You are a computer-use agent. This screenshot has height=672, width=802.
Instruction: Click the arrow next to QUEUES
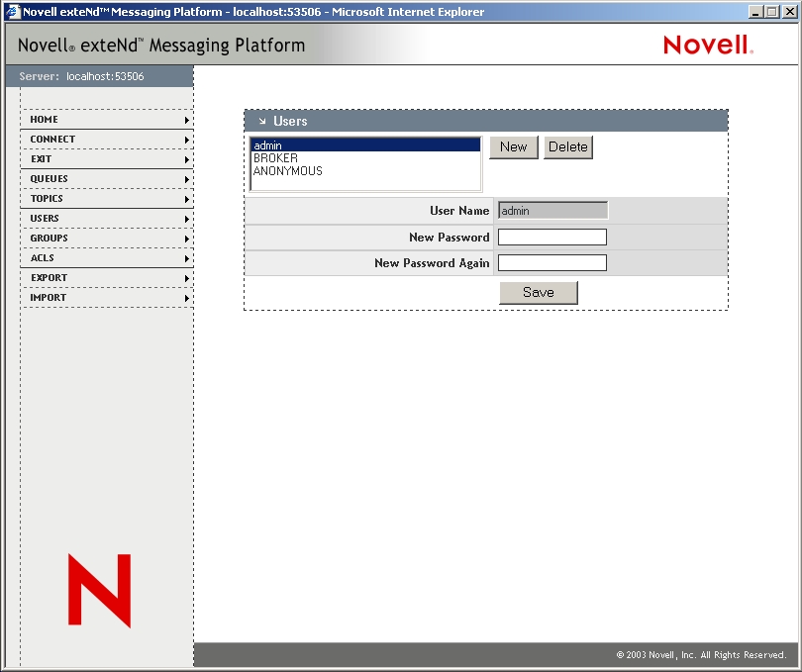pyautogui.click(x=187, y=179)
